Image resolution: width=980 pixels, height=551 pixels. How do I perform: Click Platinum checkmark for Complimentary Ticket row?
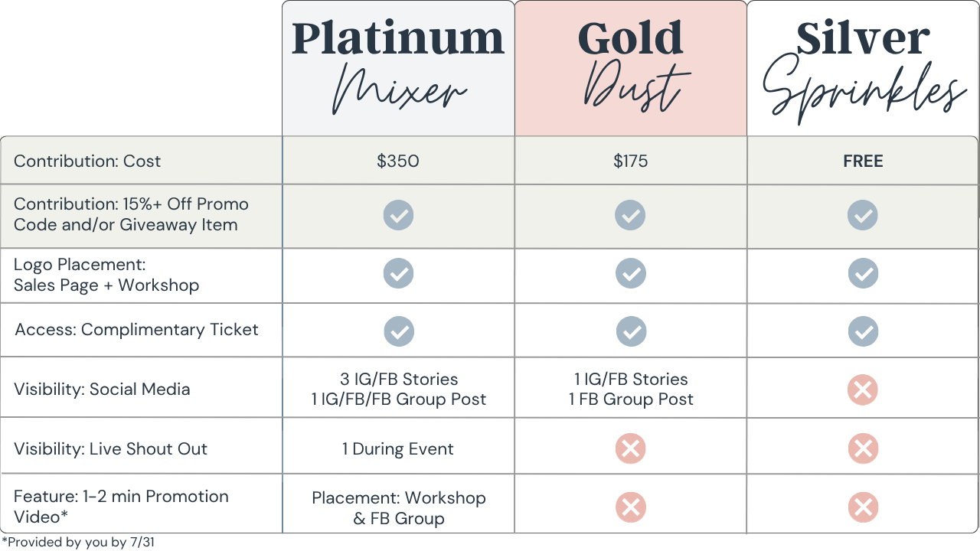398,331
